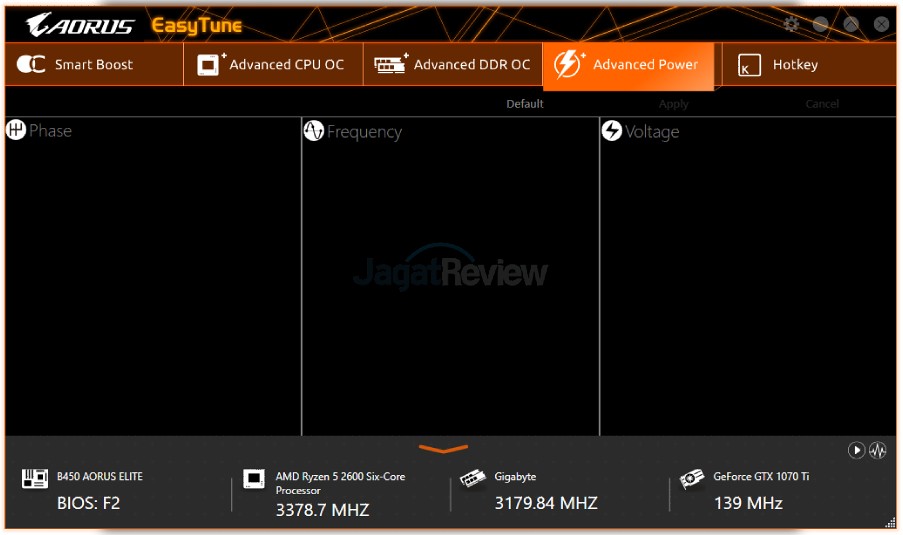This screenshot has height=535, width=903.
Task: Click the upward arrow title bar button
Action: 851,24
